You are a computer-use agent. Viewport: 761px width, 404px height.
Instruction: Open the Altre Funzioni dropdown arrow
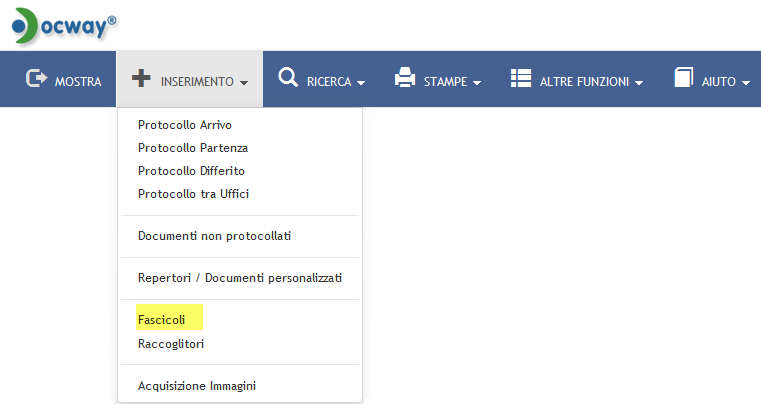click(x=637, y=82)
